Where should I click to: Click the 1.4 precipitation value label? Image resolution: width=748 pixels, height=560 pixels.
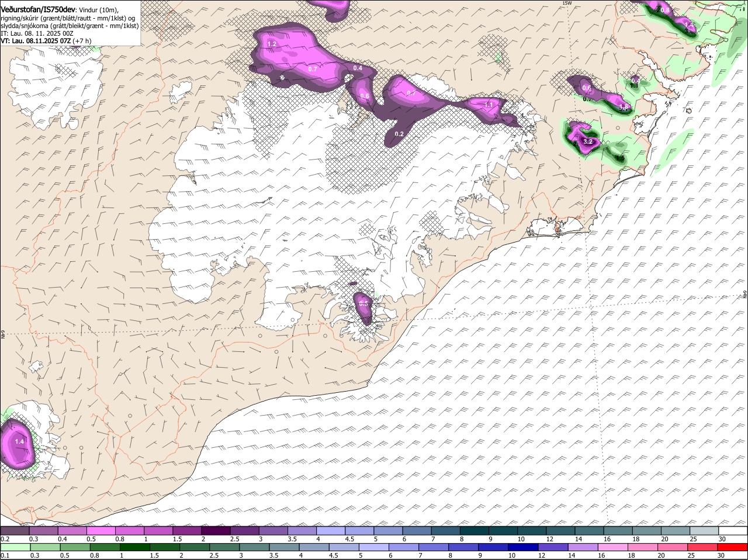tap(19, 442)
